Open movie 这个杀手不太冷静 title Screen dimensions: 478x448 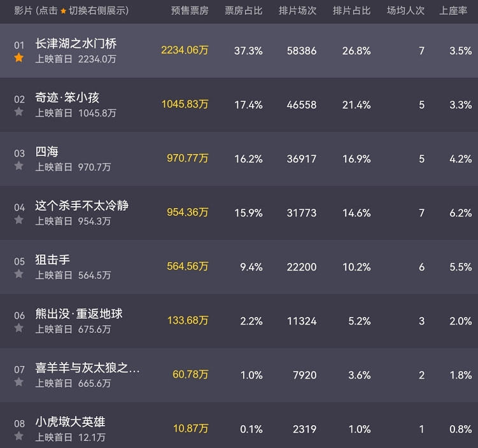(82, 206)
